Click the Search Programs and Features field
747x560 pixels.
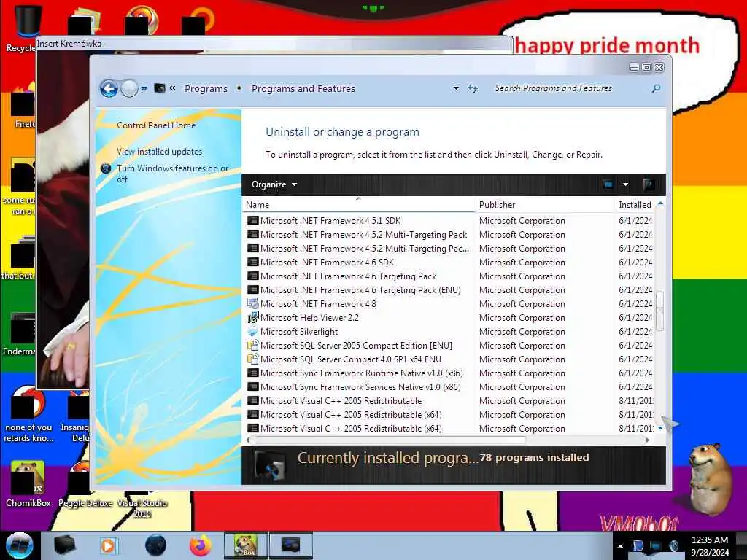coord(570,88)
